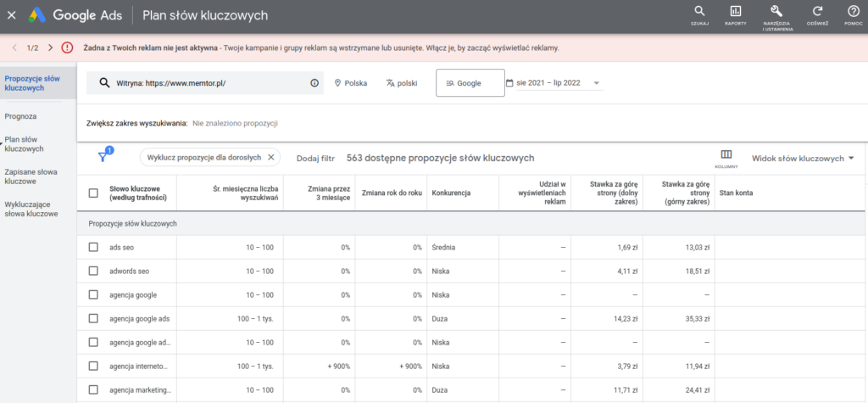The width and height of the screenshot is (868, 403).
Task: Click the filter funnel icon
Action: click(x=103, y=157)
